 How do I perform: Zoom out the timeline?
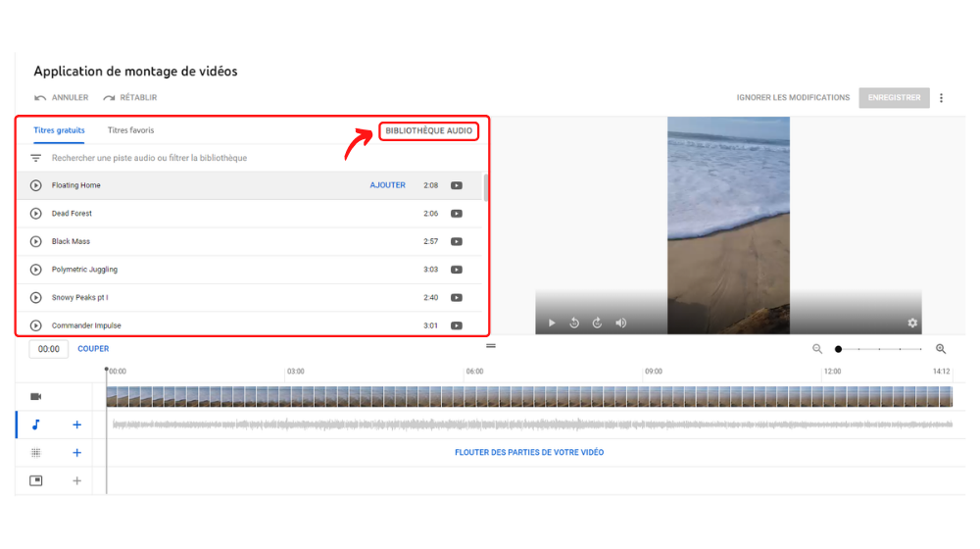pyautogui.click(x=817, y=349)
